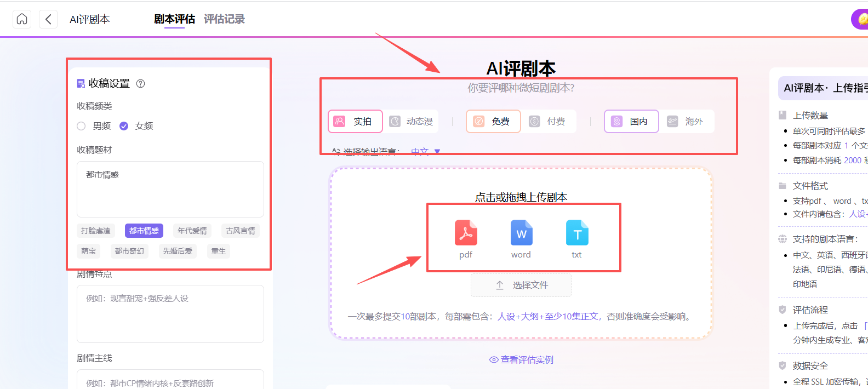The width and height of the screenshot is (868, 389).
Task: Click the 剧情主线 input field
Action: pos(170,379)
